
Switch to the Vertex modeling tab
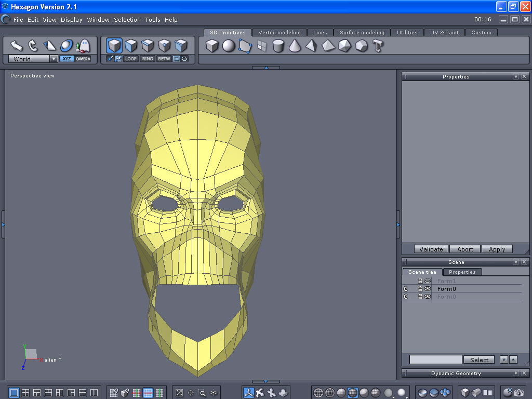280,32
